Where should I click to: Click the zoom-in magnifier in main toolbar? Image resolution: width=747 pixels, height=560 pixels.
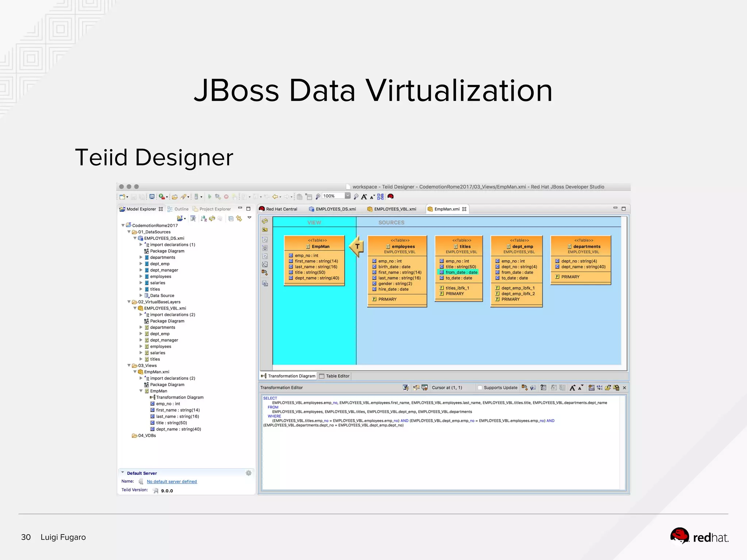click(318, 197)
